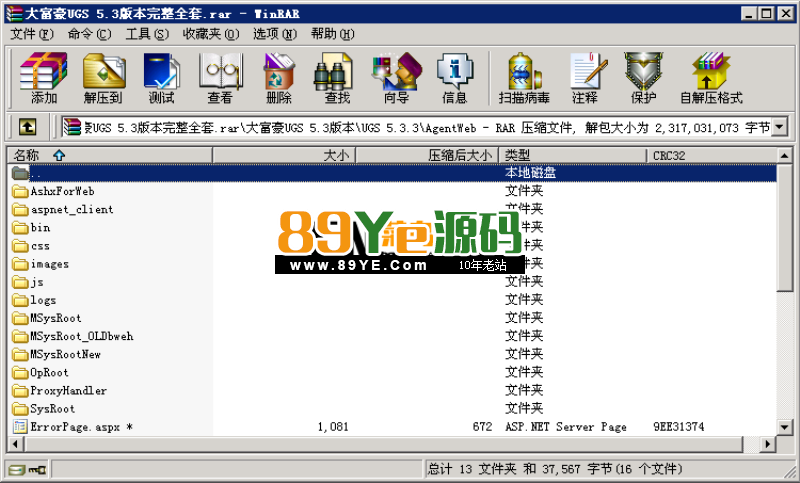This screenshot has width=800, height=483.
Task: Select the bin folder icon
Action: [x=20, y=227]
